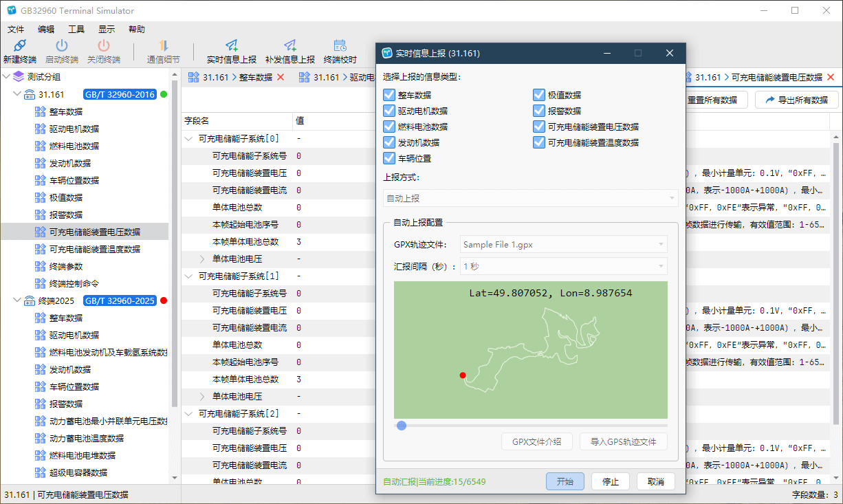Select 终端参数 in the terminal tree
843x504 pixels.
[67, 266]
